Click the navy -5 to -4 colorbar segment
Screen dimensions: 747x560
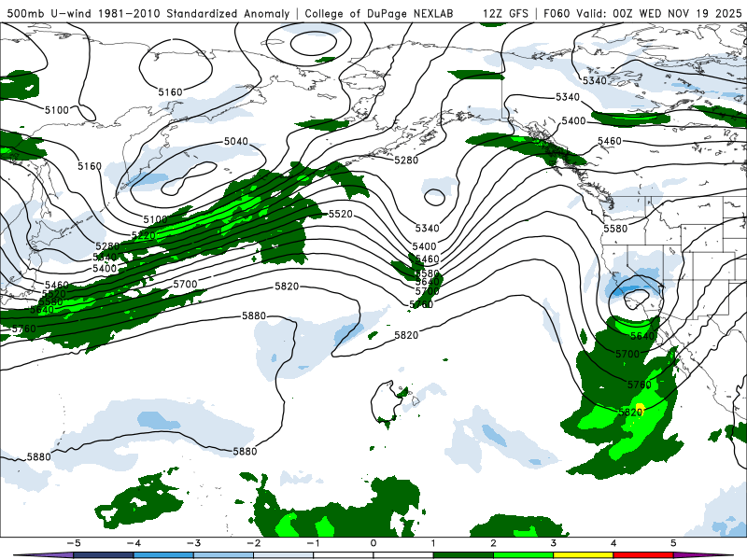click(x=104, y=555)
